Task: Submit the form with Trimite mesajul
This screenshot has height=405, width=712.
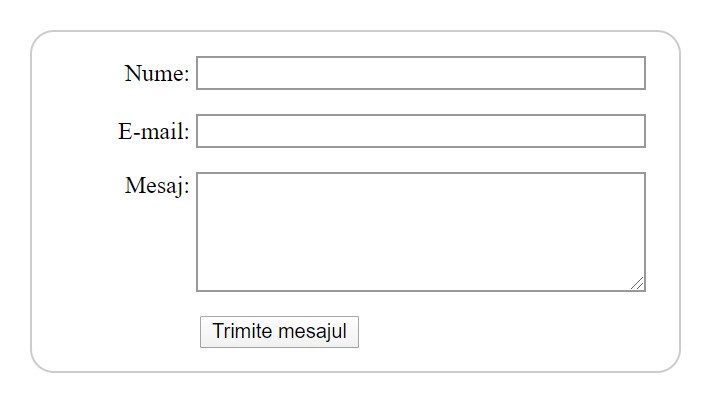Action: pyautogui.click(x=279, y=332)
